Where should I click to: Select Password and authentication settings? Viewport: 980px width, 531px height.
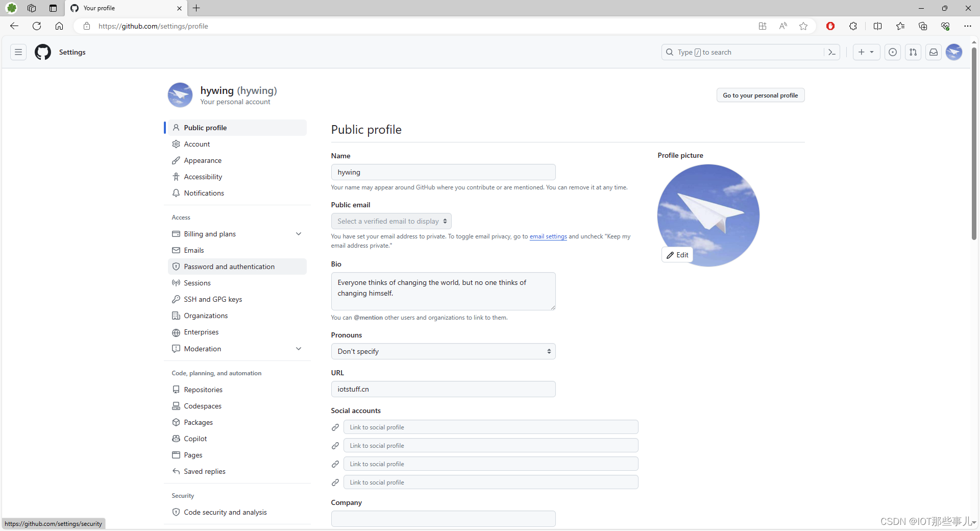click(x=229, y=266)
